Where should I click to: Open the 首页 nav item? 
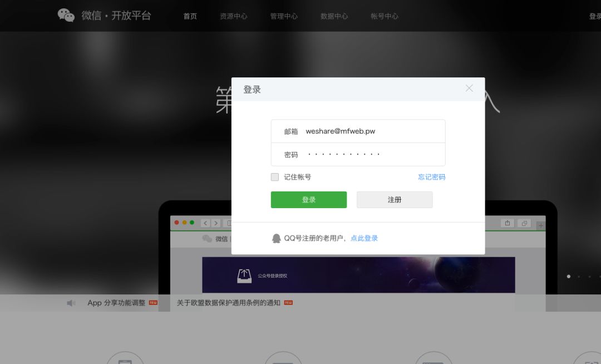[x=190, y=16]
